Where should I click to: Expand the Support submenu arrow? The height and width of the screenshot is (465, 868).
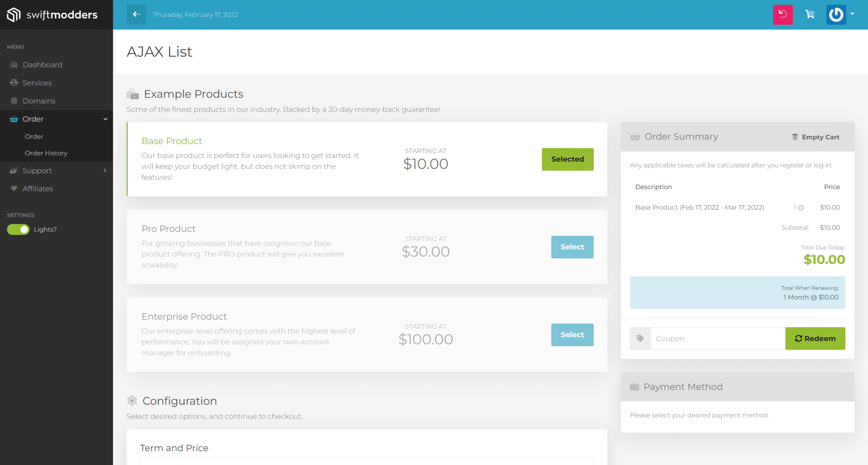105,171
